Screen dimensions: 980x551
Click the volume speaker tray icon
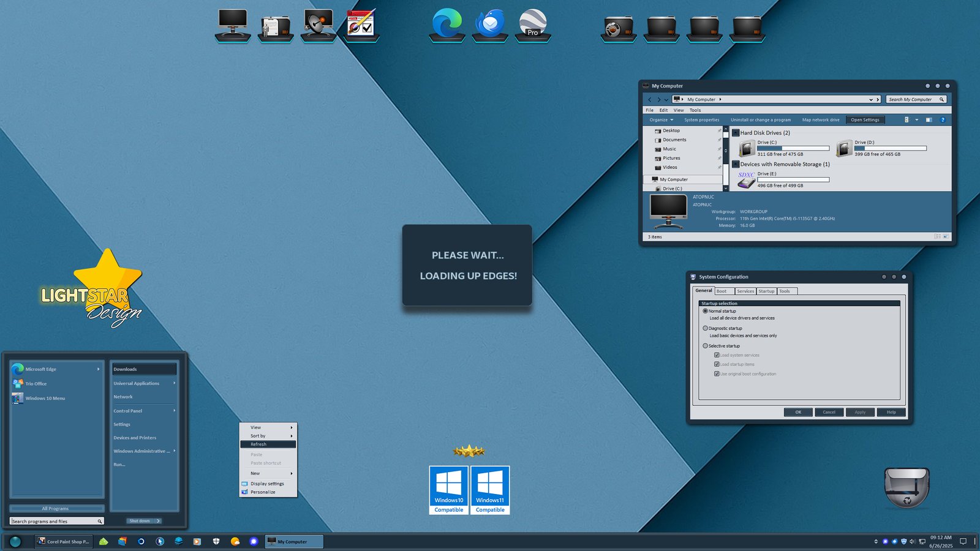pos(913,541)
